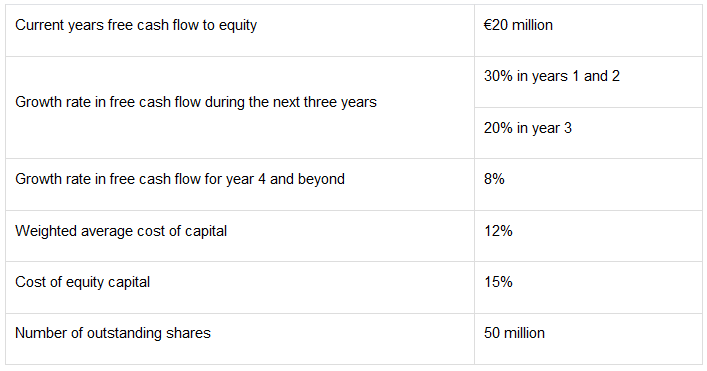The width and height of the screenshot is (707, 371).
Task: Click the word 'million' next to €20
Action: click(x=533, y=25)
